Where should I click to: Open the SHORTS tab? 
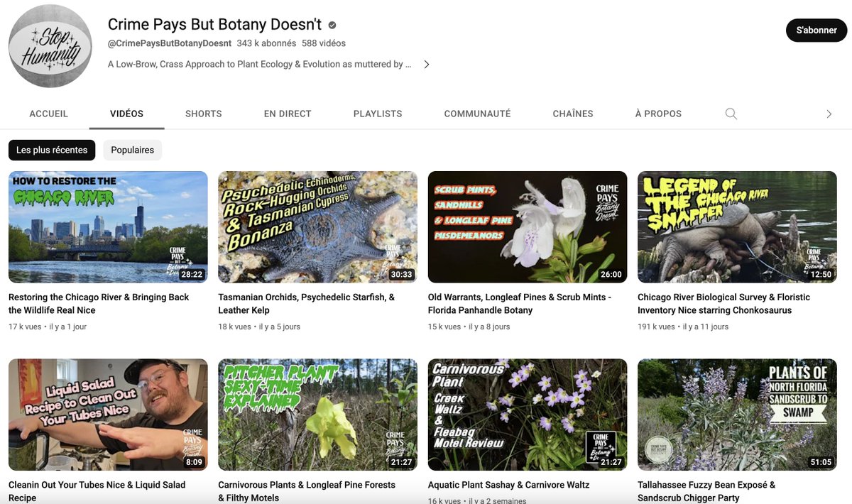pos(204,114)
